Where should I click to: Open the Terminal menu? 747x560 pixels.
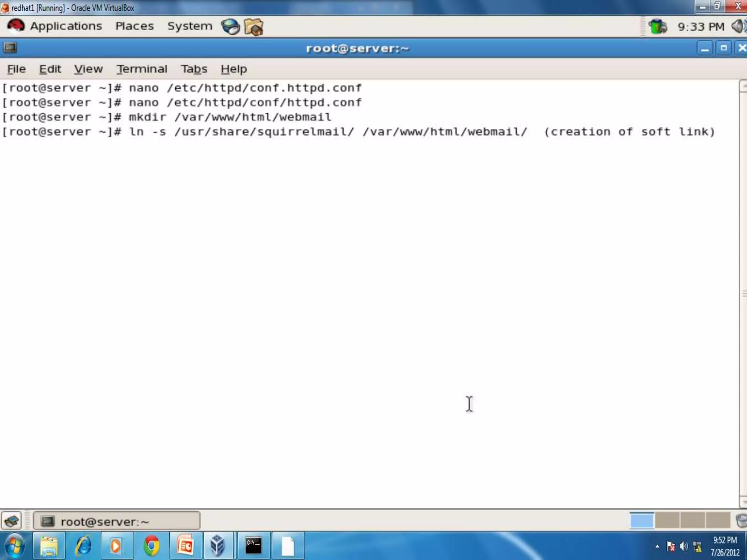tap(142, 69)
